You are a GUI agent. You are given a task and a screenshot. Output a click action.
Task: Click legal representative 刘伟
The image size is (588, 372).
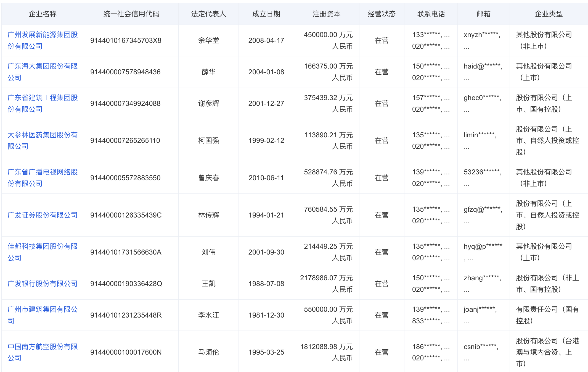click(208, 252)
